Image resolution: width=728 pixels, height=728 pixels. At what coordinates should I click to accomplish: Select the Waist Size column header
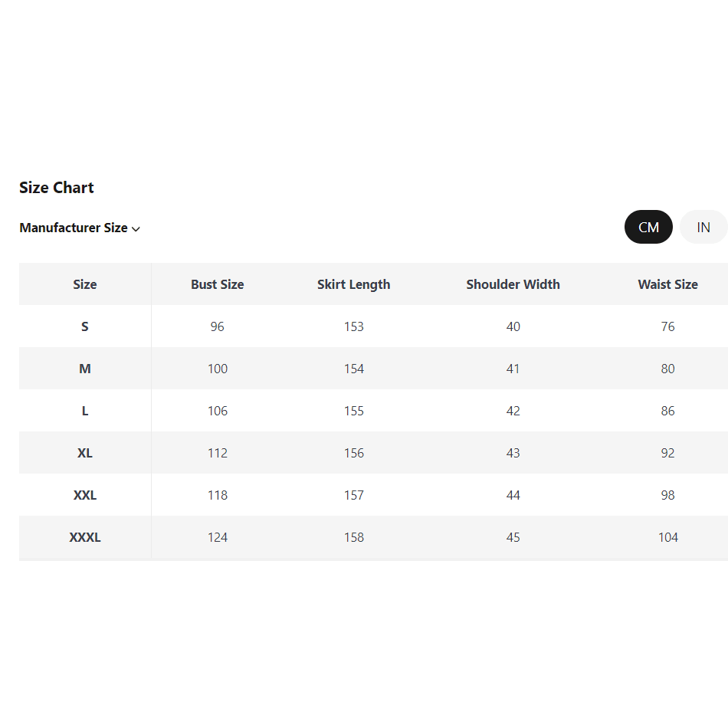point(668,284)
